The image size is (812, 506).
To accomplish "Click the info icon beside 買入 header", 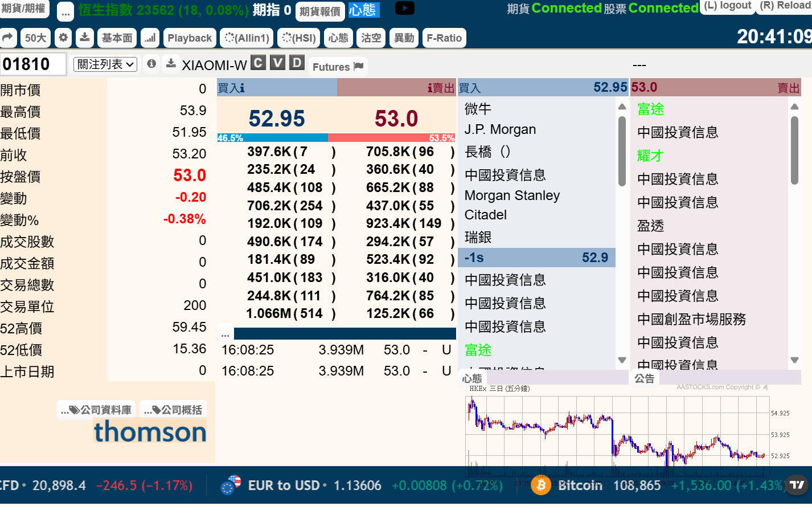I will point(242,88).
